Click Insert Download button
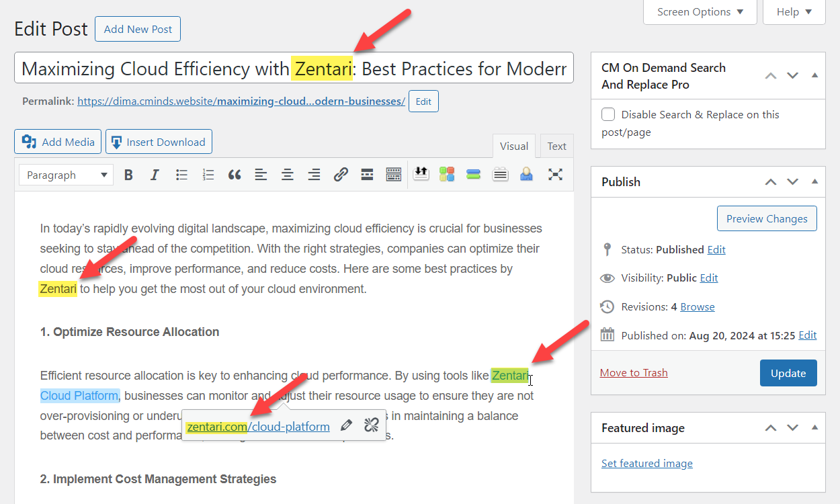The height and width of the screenshot is (504, 840). click(159, 142)
